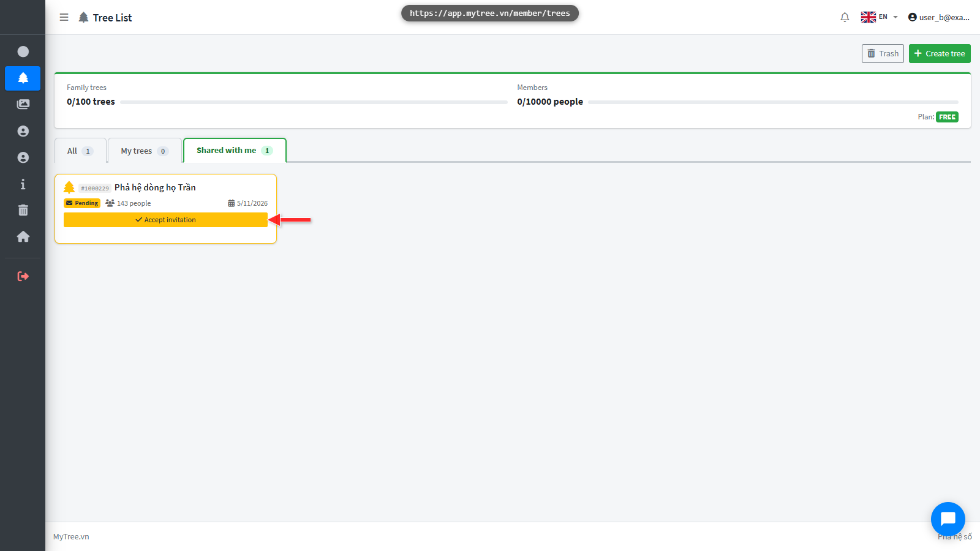980x551 pixels.
Task: Click the MyTree.vn footer link
Action: coord(71,537)
